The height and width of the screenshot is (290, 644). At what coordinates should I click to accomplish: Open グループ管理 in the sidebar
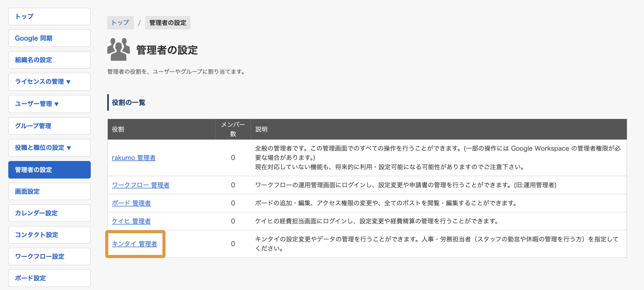click(49, 126)
